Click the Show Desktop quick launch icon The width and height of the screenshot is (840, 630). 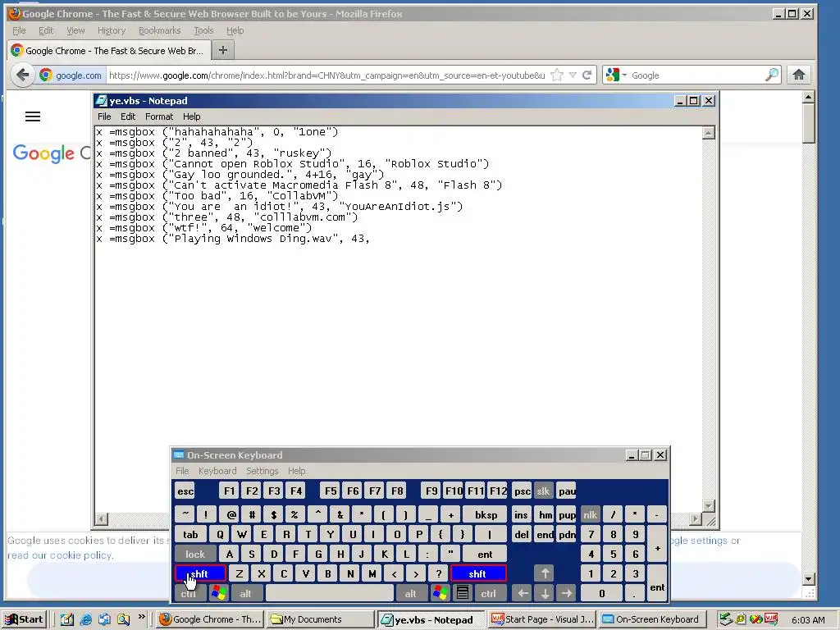pos(67,619)
